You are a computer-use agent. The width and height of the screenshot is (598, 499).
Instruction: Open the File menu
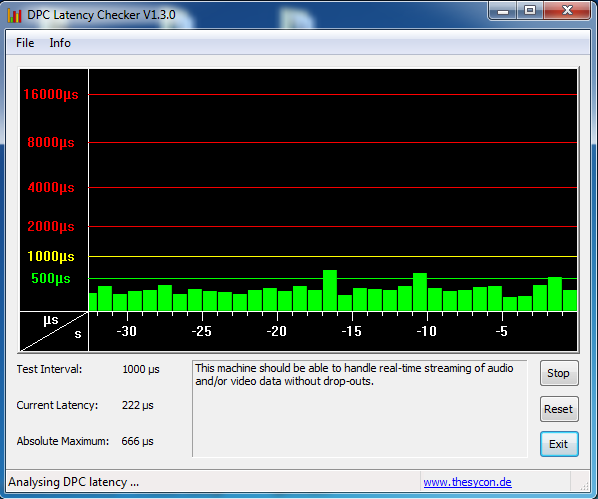25,43
